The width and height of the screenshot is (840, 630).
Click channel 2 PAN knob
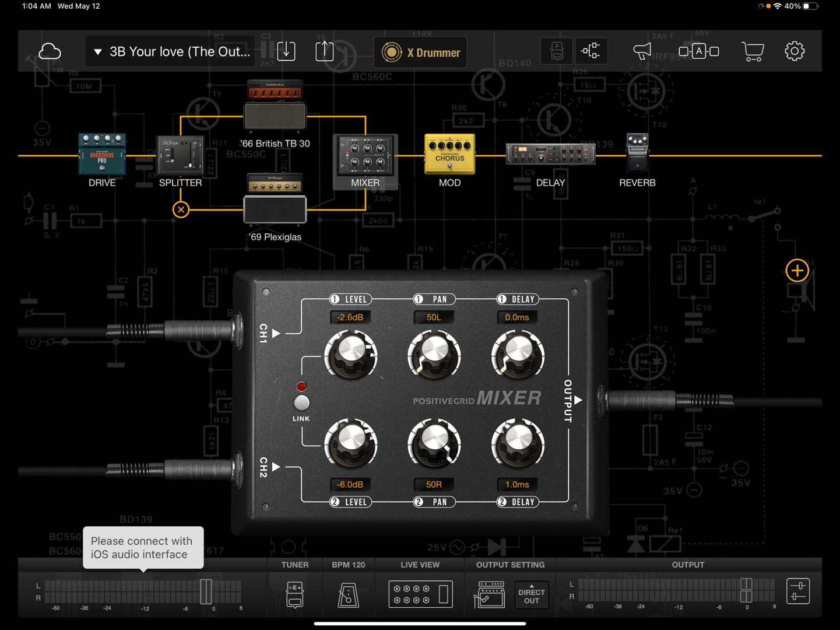pos(434,442)
